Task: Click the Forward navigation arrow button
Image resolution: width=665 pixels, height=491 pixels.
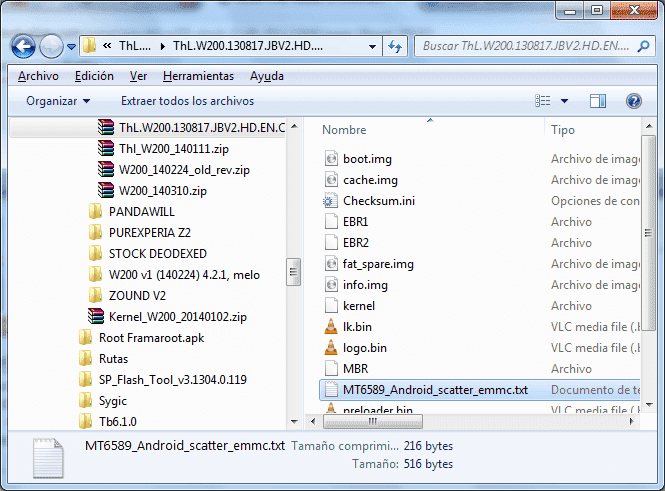Action: [51, 46]
